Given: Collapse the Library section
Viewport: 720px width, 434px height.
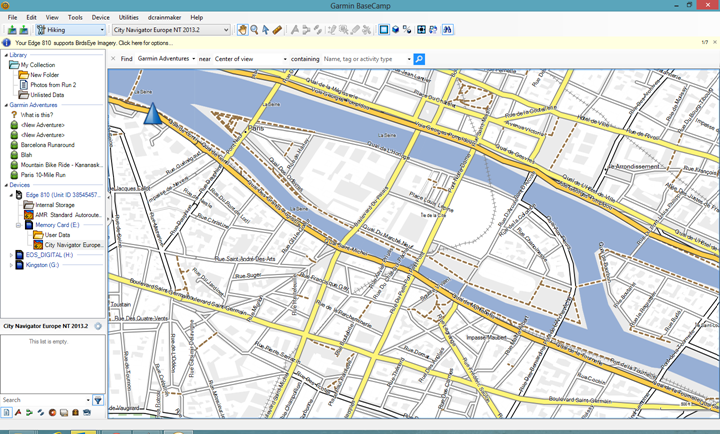Looking at the screenshot, I should click(x=6, y=55).
